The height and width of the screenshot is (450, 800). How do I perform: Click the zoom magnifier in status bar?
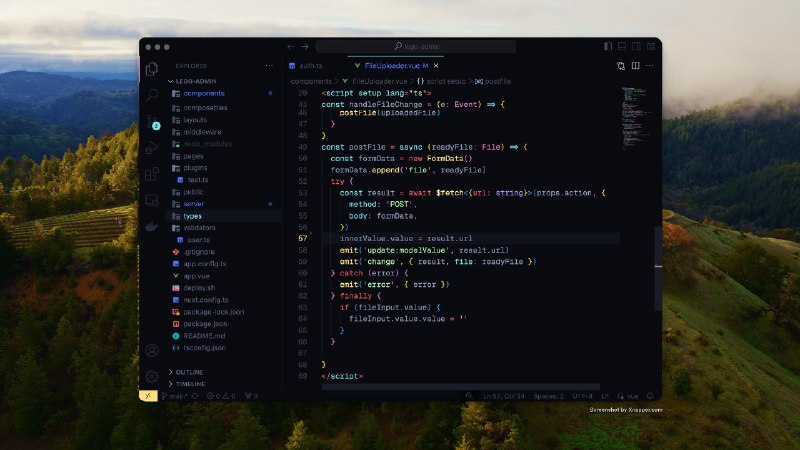click(469, 396)
